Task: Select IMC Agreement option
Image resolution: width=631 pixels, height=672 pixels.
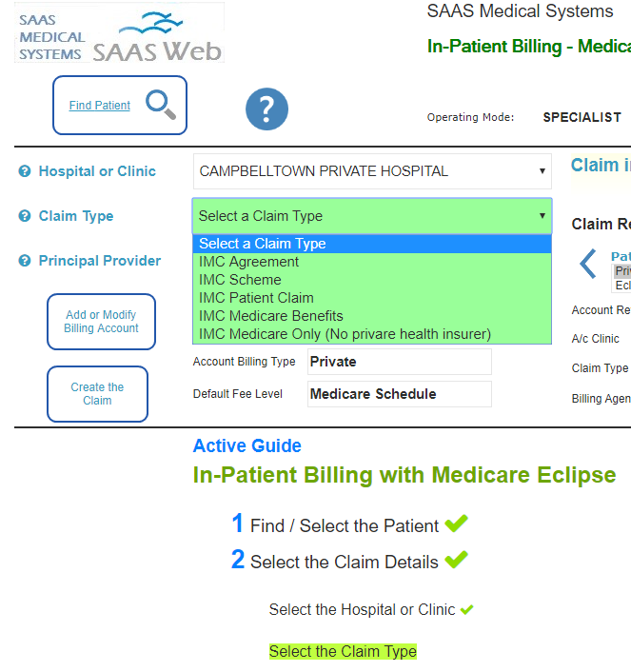Action: 249,262
